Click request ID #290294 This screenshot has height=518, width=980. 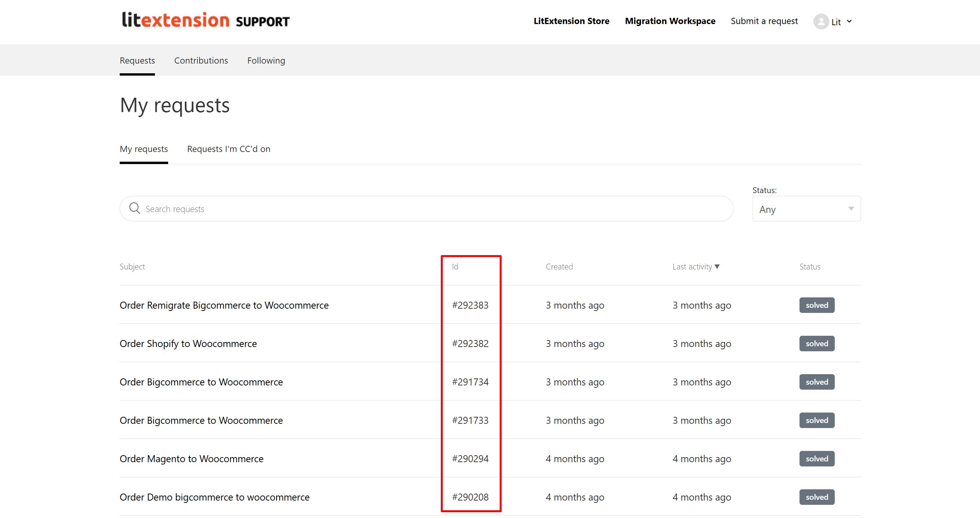pos(470,459)
